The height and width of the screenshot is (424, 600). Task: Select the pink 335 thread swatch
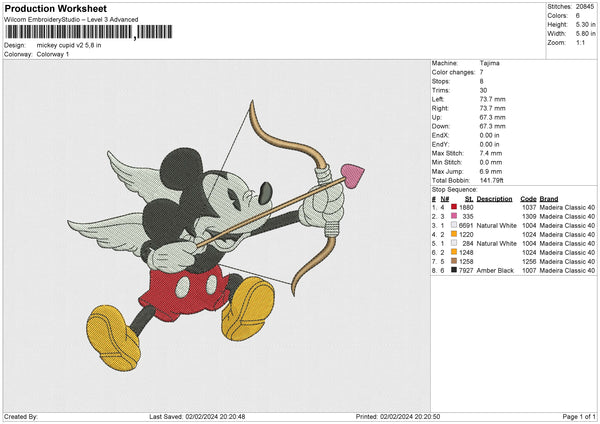tap(453, 215)
